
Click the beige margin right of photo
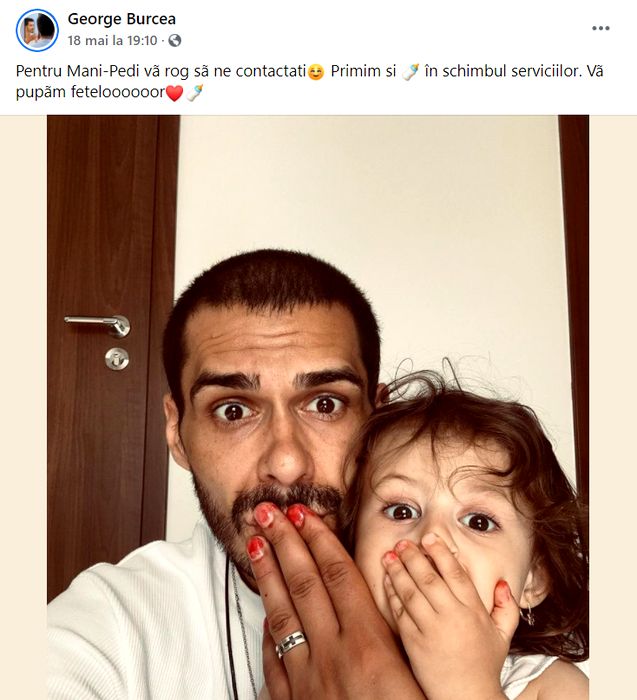[613, 407]
